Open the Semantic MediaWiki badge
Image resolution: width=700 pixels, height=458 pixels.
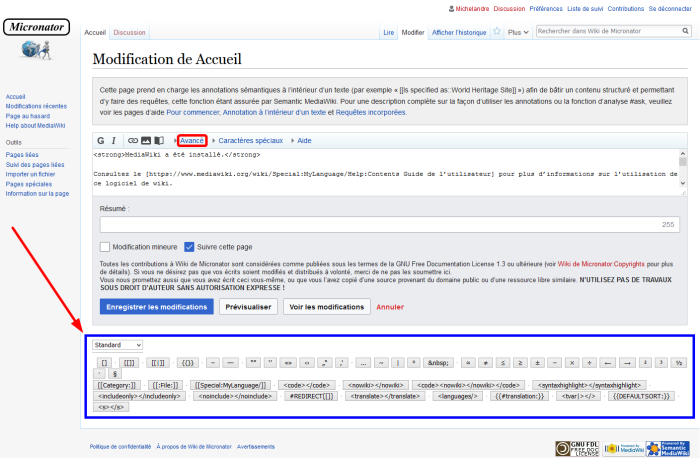(x=668, y=448)
